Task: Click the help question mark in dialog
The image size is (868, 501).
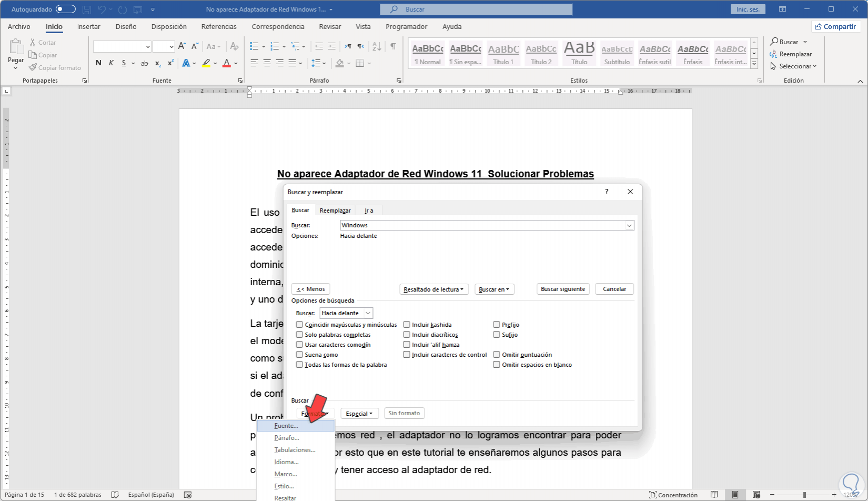Action: pyautogui.click(x=607, y=192)
